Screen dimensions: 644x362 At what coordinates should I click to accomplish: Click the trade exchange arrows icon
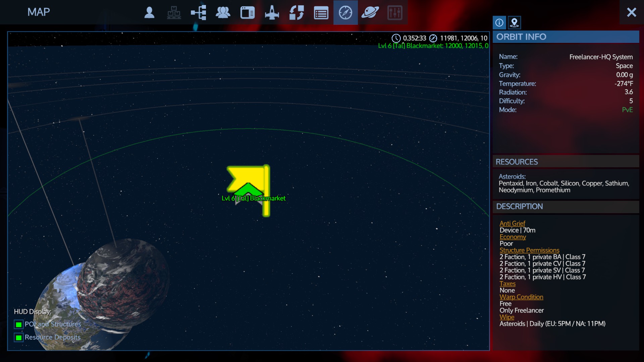click(297, 13)
